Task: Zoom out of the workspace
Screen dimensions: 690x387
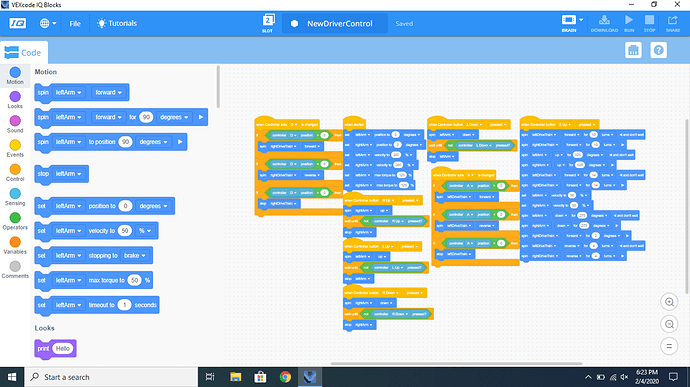Action: click(669, 324)
